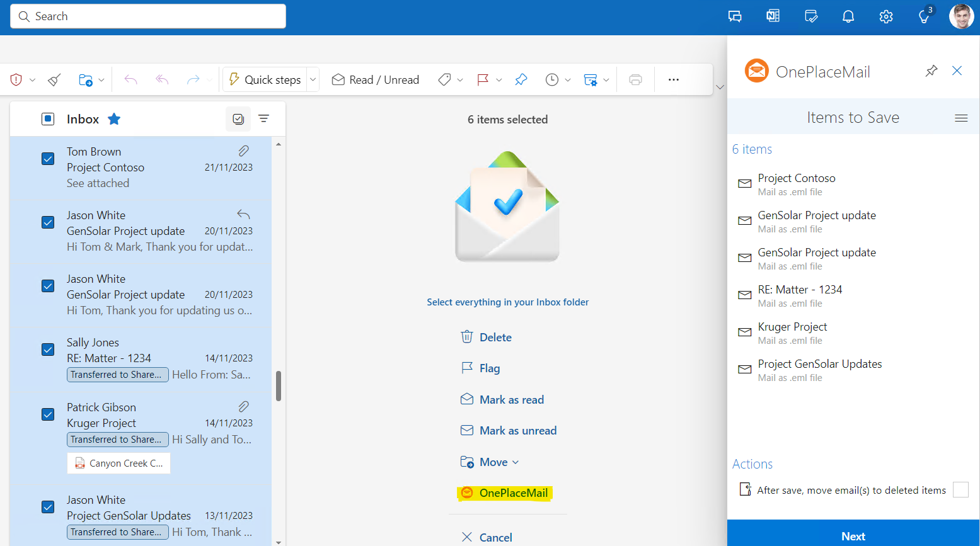Enable move emails to deleted items
Image resolution: width=980 pixels, height=546 pixels.
960,490
